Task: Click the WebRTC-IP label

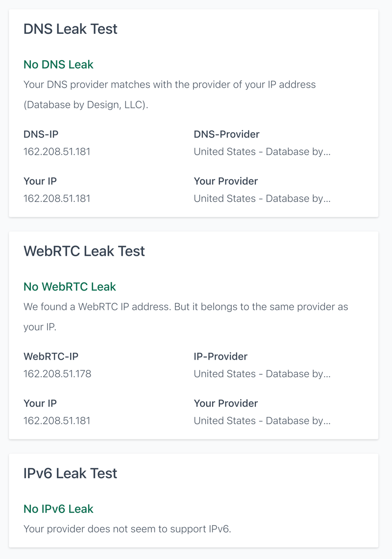Action: point(51,357)
